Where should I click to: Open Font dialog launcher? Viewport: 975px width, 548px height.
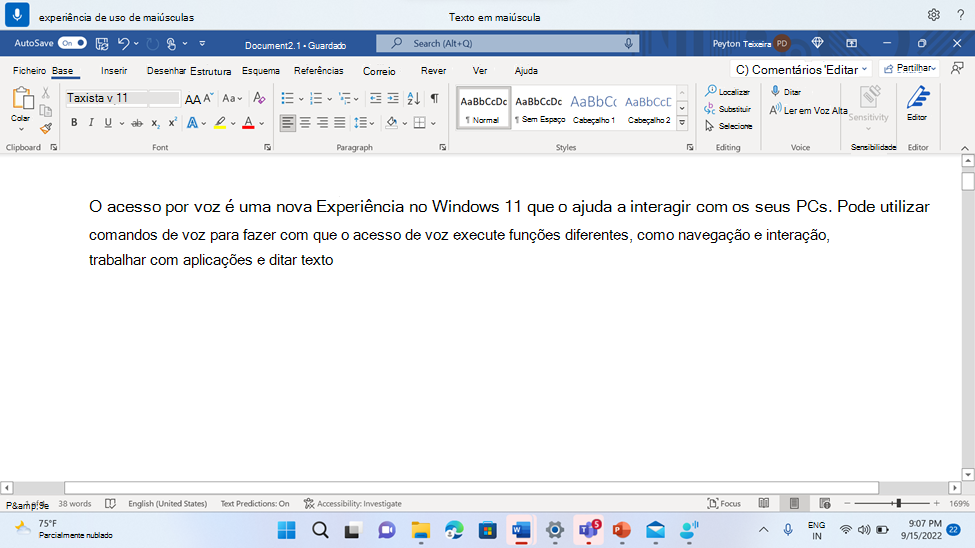(x=267, y=147)
